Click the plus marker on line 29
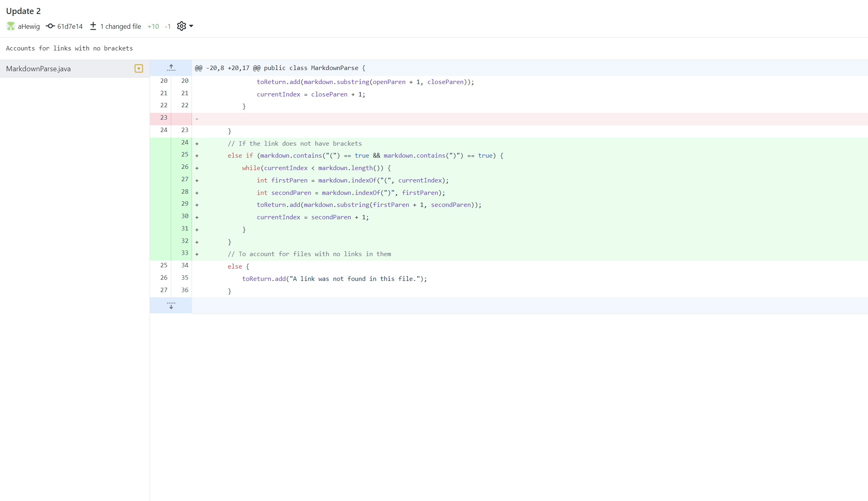 [197, 205]
